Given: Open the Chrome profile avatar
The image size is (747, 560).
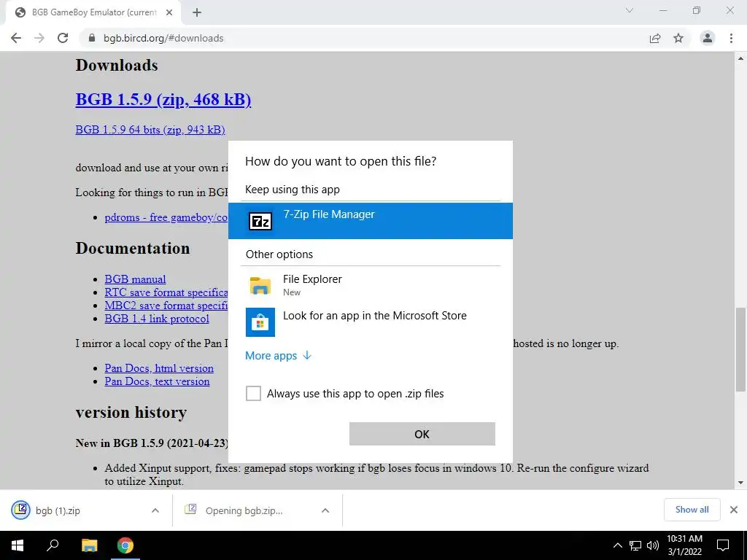Looking at the screenshot, I should pos(708,38).
